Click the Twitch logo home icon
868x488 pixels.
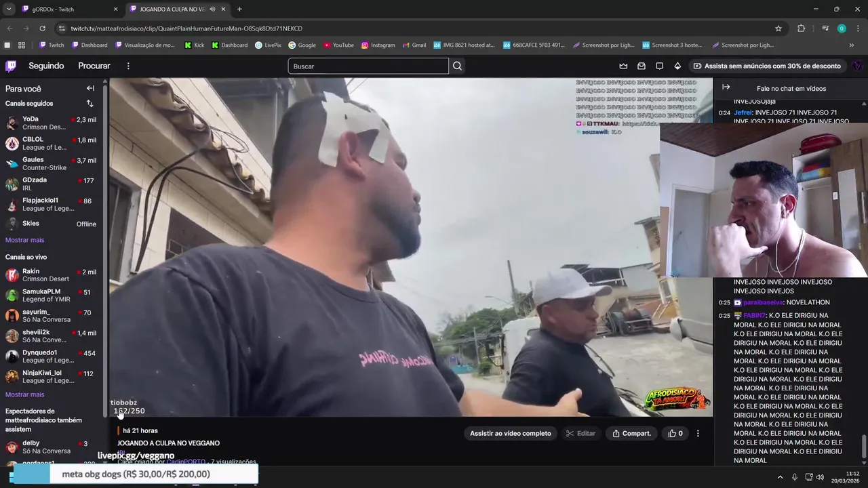(x=11, y=66)
